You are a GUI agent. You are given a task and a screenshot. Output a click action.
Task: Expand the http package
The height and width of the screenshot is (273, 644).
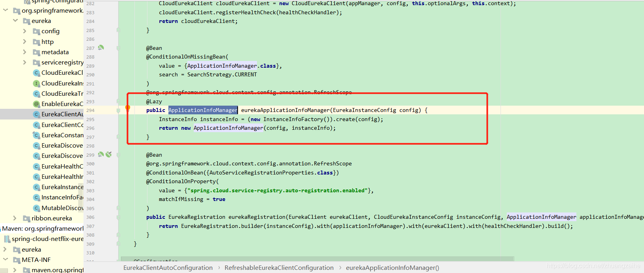[x=25, y=42]
